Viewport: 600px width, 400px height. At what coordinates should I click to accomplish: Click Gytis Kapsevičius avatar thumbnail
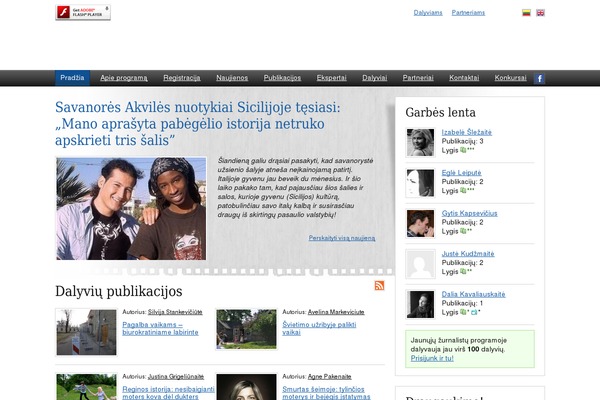tap(420, 224)
